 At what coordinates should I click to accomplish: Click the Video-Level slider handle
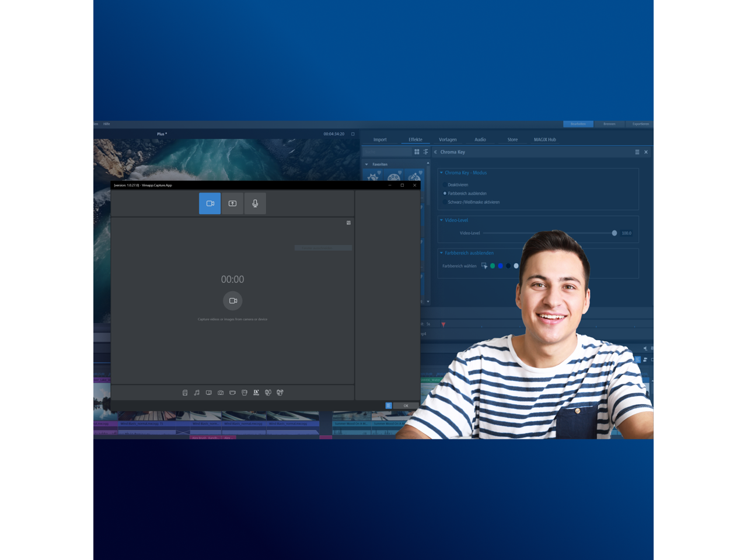615,233
